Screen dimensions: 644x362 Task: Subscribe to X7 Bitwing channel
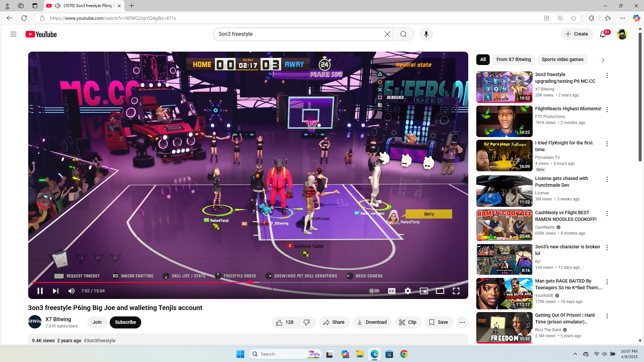(x=125, y=322)
